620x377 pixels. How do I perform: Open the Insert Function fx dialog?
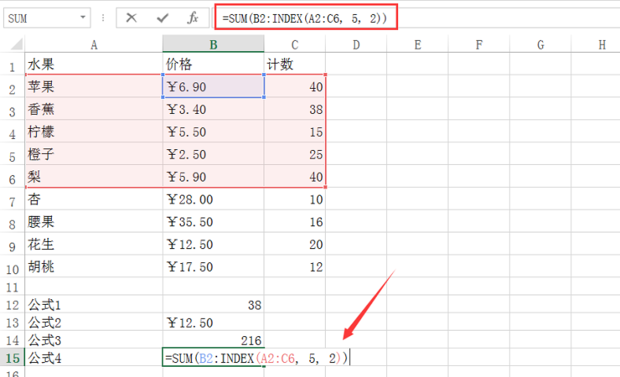[x=193, y=18]
